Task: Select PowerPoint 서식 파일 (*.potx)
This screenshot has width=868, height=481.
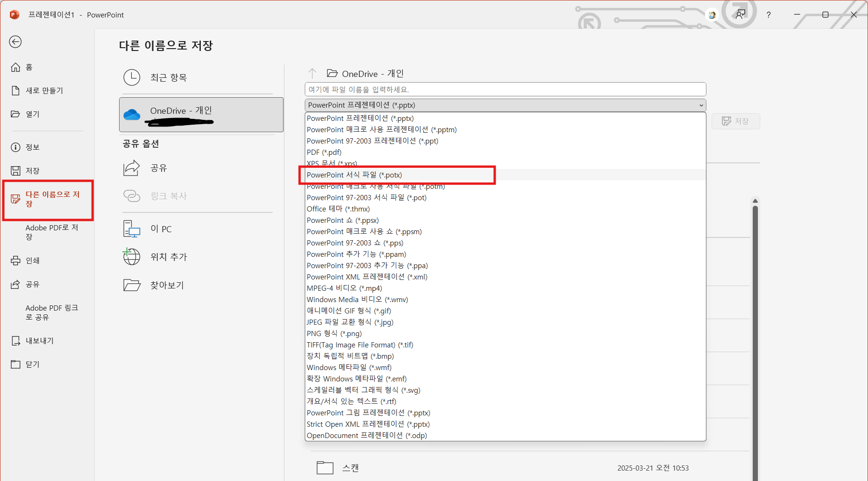Action: (x=506, y=175)
